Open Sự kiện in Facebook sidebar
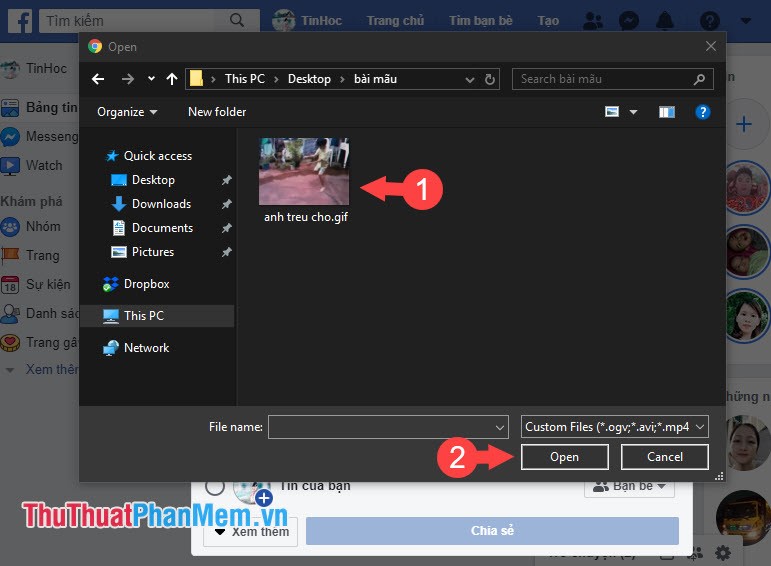This screenshot has height=566, width=771. 35,285
